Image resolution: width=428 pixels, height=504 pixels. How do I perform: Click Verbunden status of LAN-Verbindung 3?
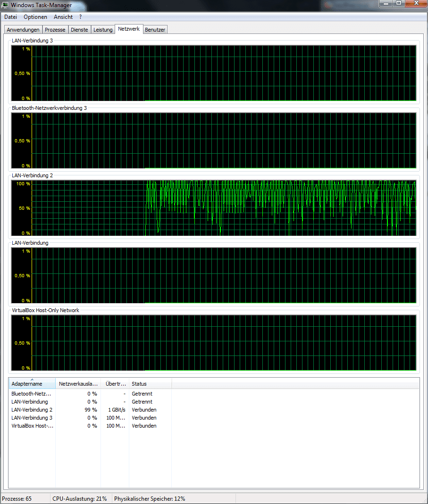[144, 418]
